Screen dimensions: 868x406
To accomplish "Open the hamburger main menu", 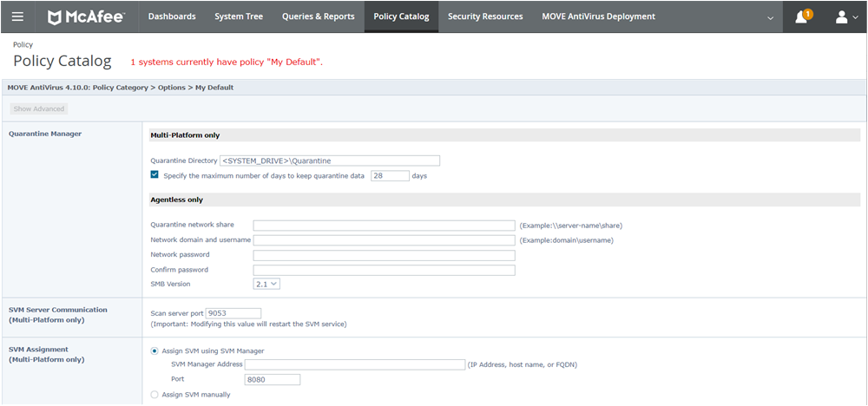I will [x=17, y=16].
